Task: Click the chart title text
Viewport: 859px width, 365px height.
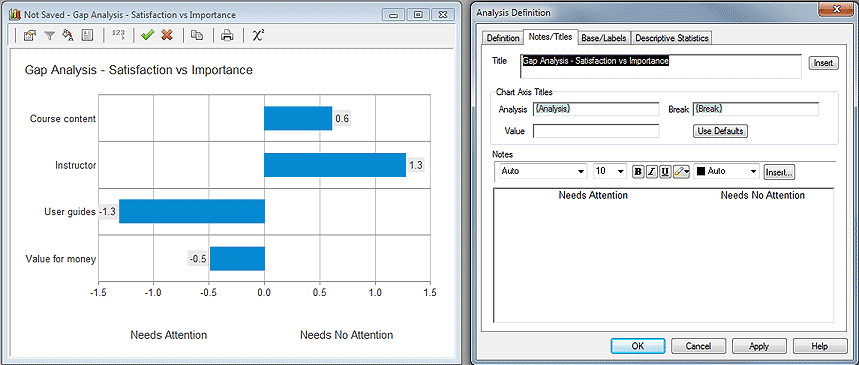Action: click(x=139, y=70)
